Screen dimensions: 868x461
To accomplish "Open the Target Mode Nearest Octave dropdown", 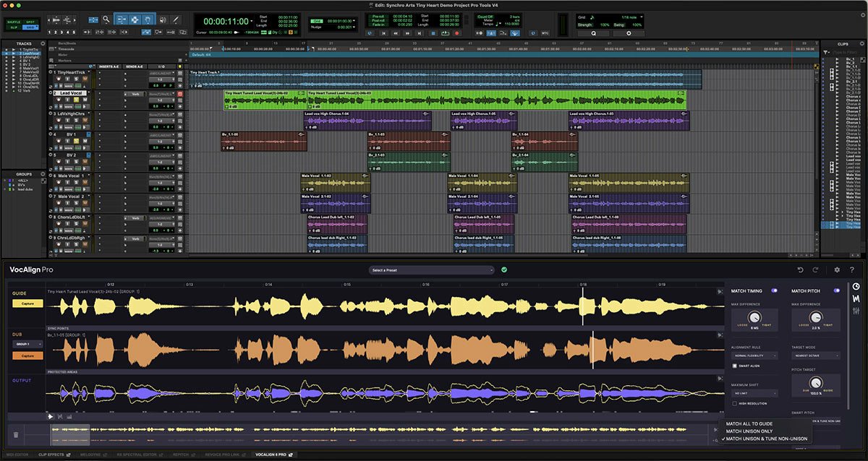I will click(x=816, y=356).
